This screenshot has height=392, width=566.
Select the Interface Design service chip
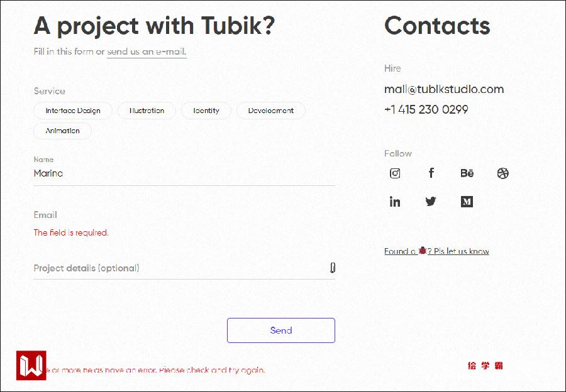(73, 111)
